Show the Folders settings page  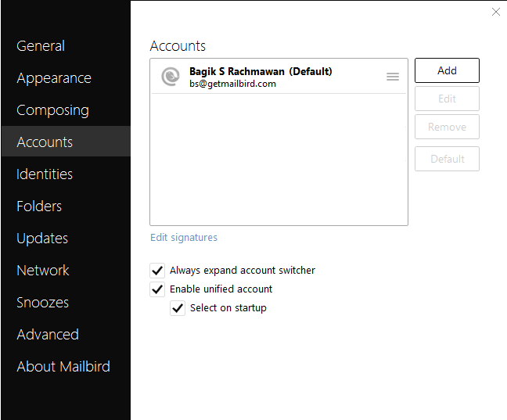39,206
